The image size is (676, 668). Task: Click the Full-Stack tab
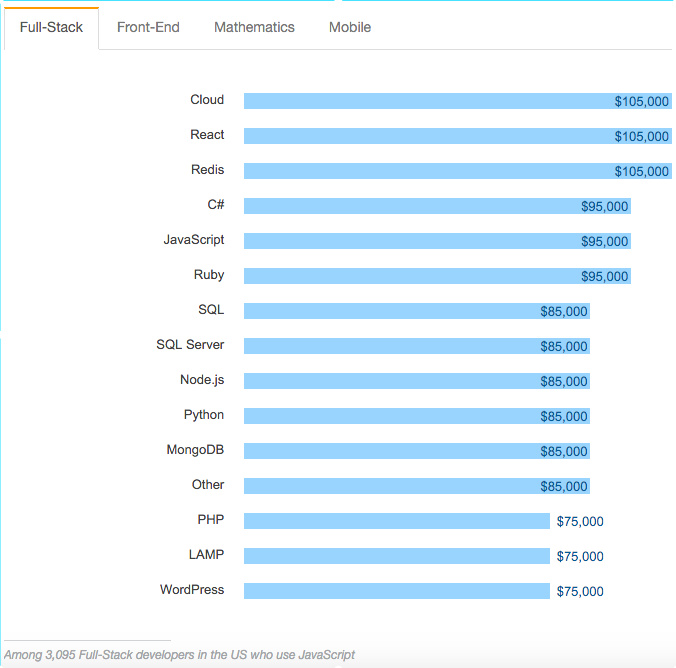tap(51, 28)
